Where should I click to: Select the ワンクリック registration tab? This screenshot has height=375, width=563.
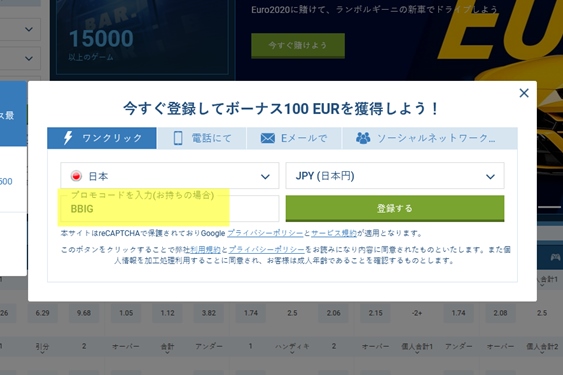point(102,138)
